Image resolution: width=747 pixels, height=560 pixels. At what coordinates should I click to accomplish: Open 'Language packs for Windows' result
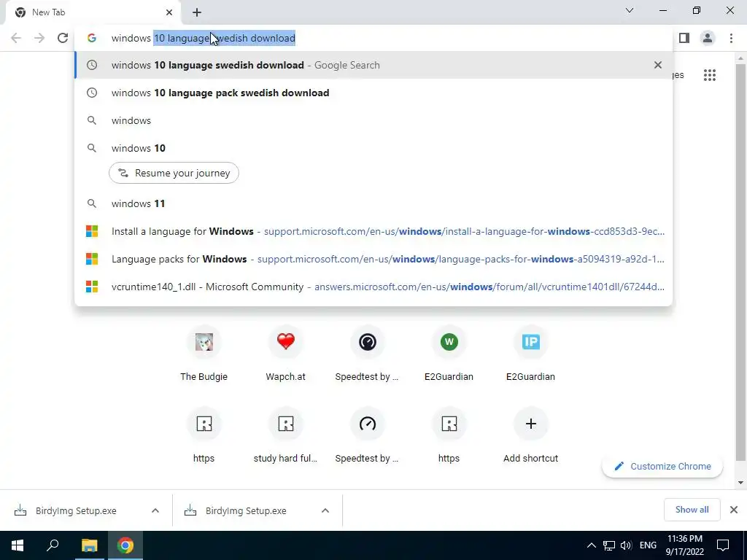pos(373,259)
